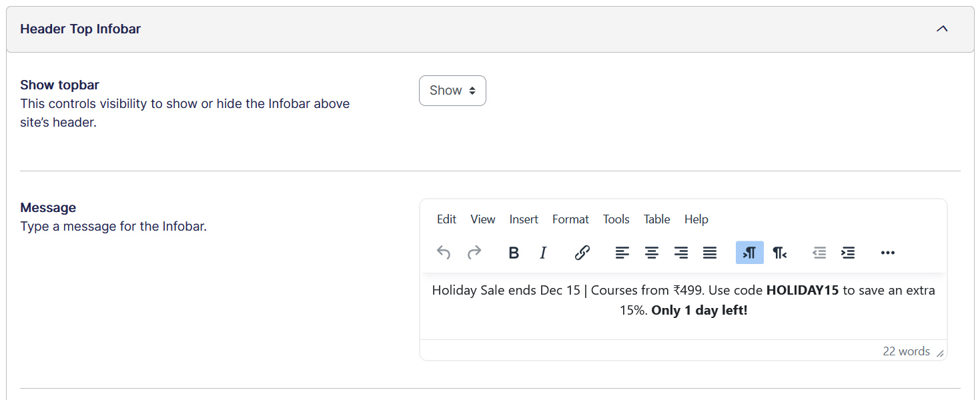Open the Show topbar dropdown
Screen dimensions: 980x400
(x=452, y=91)
